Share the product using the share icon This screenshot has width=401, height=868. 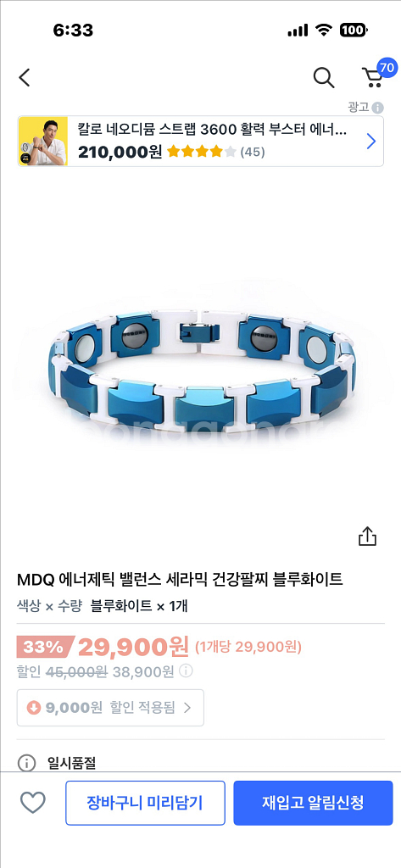tap(367, 536)
